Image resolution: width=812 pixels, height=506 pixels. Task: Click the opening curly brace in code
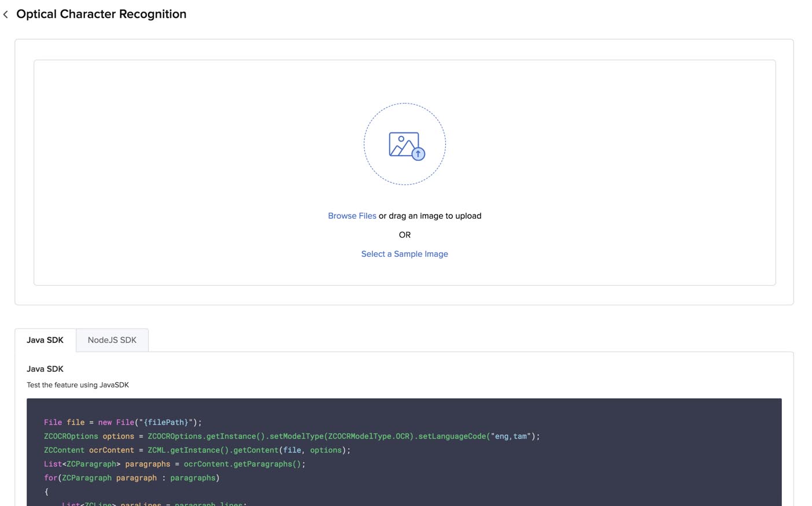[x=46, y=492]
